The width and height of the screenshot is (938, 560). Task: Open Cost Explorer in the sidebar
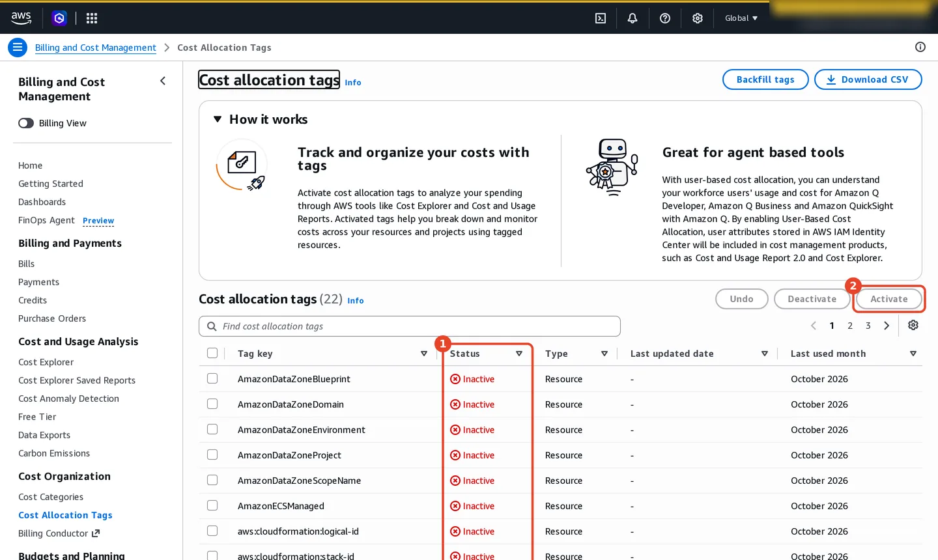pos(46,362)
